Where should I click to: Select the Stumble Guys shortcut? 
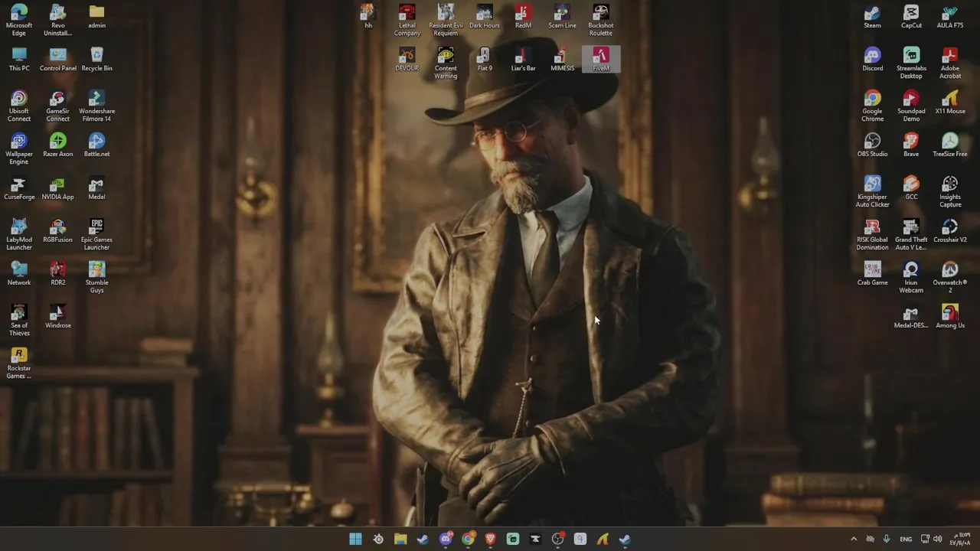click(96, 277)
